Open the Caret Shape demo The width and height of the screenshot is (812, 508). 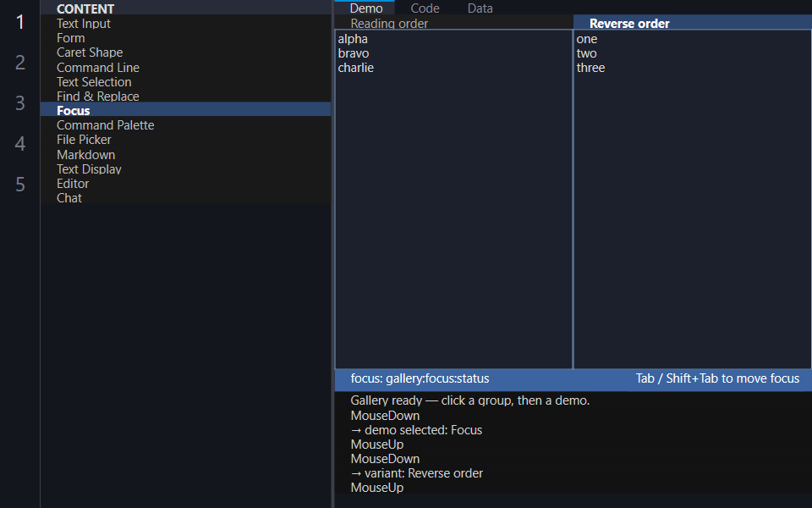coord(185,52)
